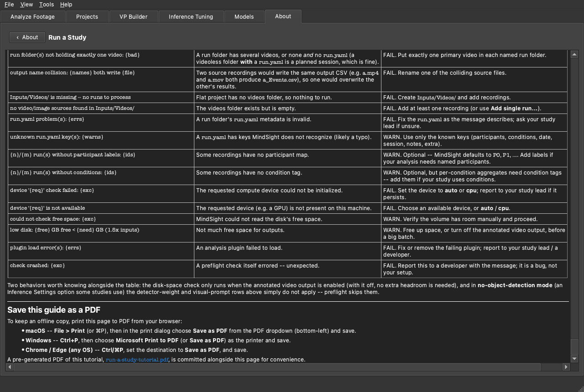Select 'check crashed: {exc}' cell
The height and width of the screenshot is (392, 584).
pos(101,269)
